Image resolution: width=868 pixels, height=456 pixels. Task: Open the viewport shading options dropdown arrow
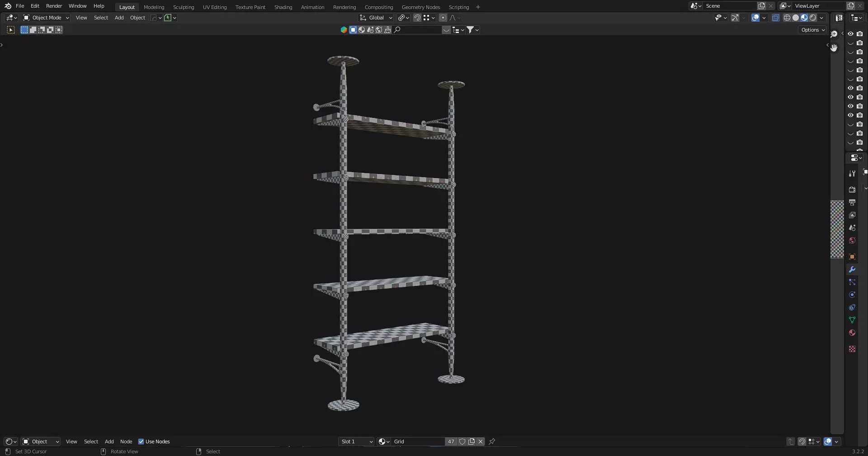tap(821, 18)
